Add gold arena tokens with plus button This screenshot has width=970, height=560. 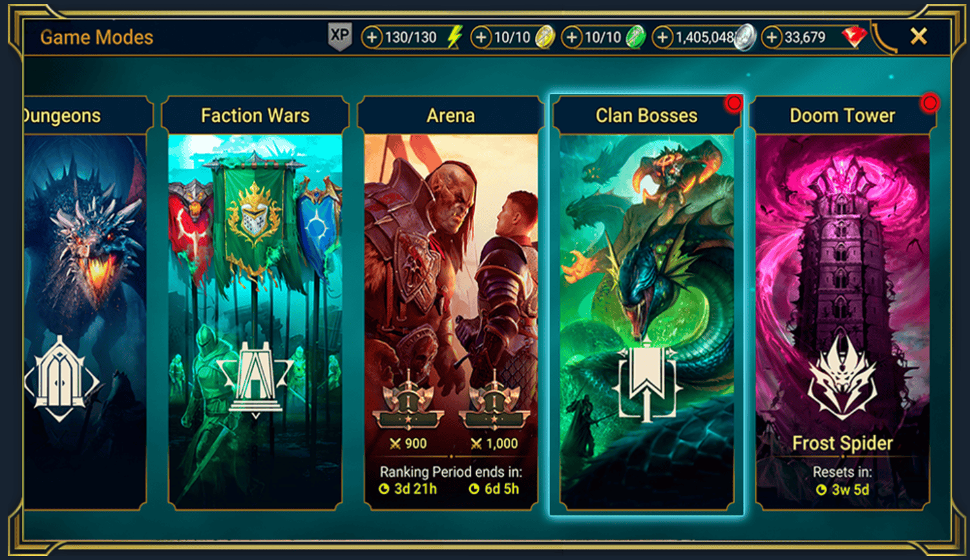[x=481, y=37]
